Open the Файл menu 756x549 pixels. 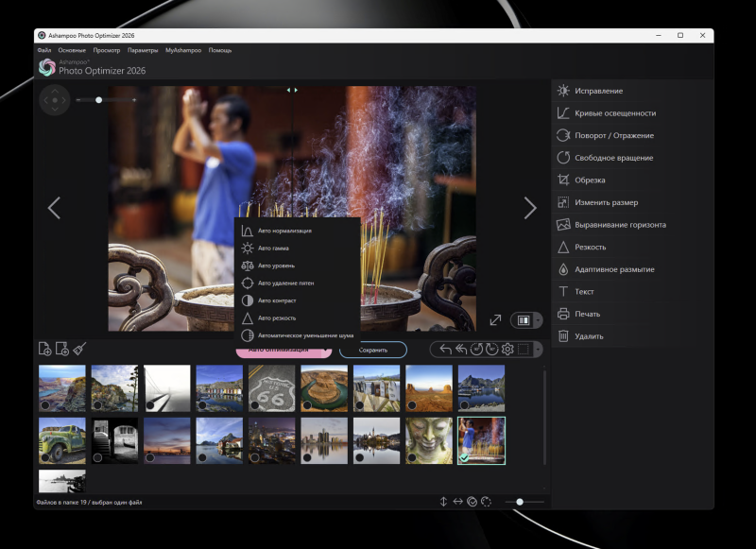[x=43, y=50]
